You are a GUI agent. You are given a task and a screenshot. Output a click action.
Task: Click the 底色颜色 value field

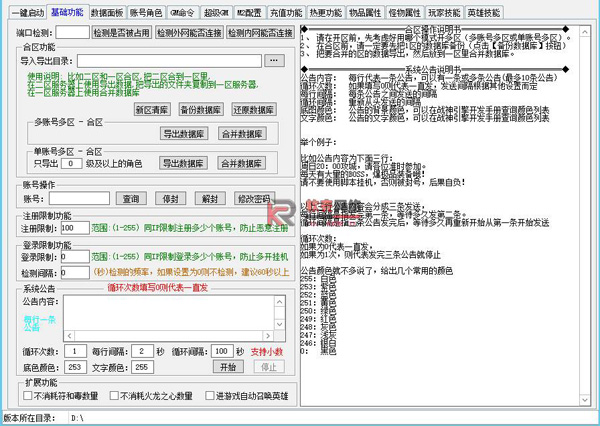pos(75,367)
